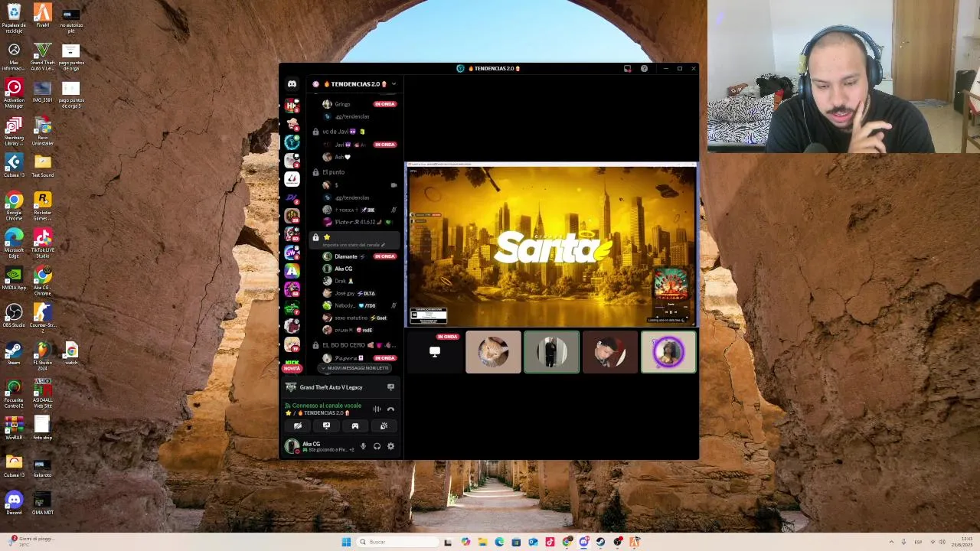980x551 pixels.
Task: Open the Rockstar Games Launcher desktop icon
Action: [42, 207]
